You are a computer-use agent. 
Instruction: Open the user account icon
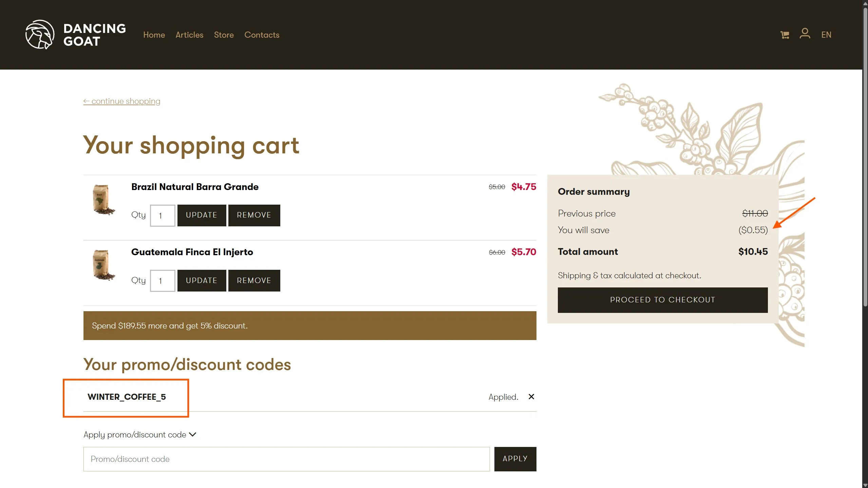(x=805, y=34)
